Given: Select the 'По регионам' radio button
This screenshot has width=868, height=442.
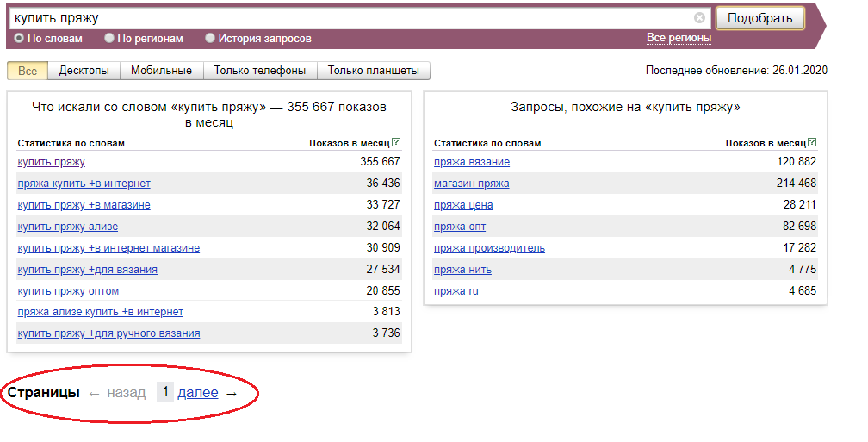Looking at the screenshot, I should click(109, 38).
